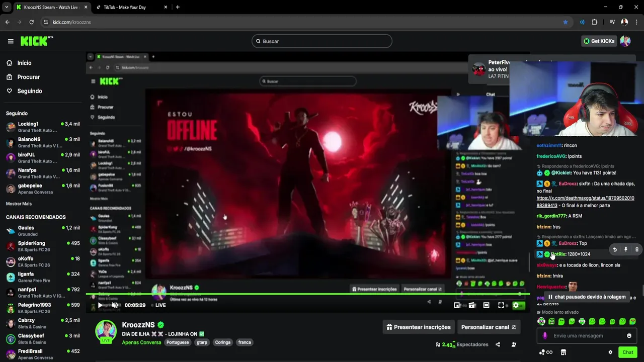Viewport: 644px width, 362px height.
Task: Click Presentear inscrições button
Action: pyautogui.click(x=419, y=327)
